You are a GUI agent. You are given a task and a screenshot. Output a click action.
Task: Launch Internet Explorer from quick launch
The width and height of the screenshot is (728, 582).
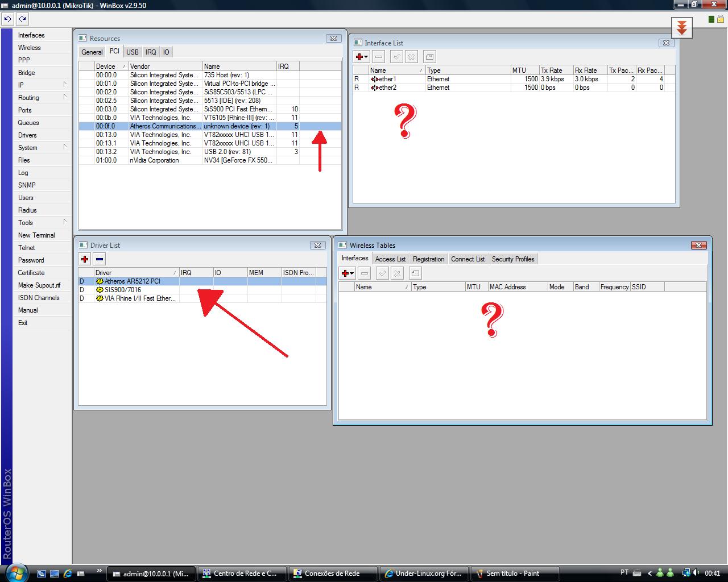pos(68,573)
